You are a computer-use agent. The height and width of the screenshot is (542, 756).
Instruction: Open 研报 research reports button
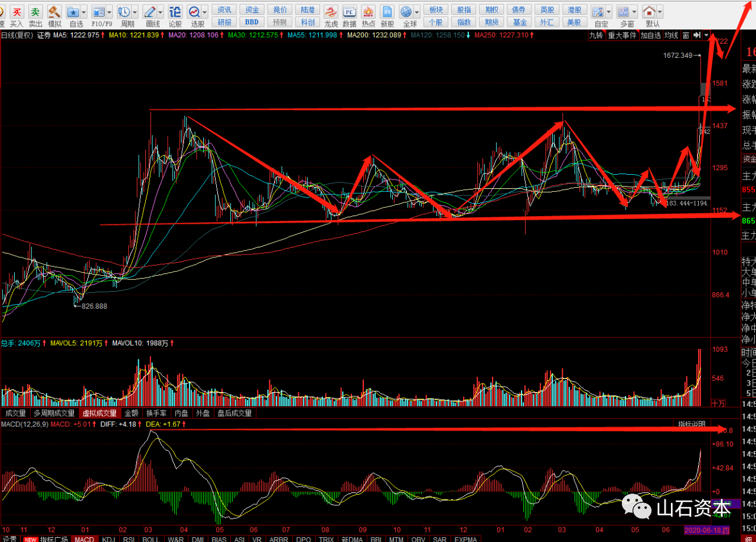pyautogui.click(x=224, y=22)
